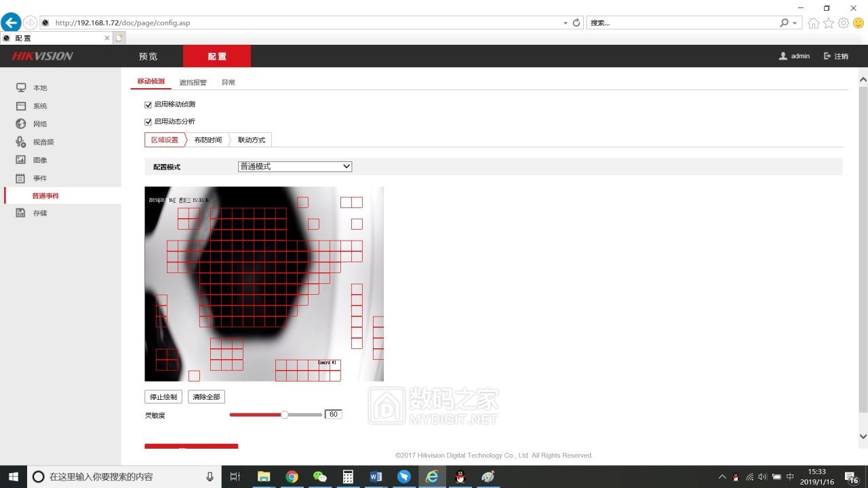Open the search provider dropdown arrow
The width and height of the screenshot is (868, 488).
(x=795, y=23)
